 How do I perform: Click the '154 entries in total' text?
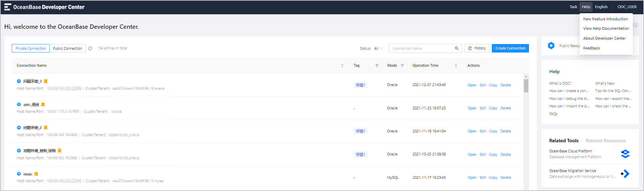tap(112, 48)
